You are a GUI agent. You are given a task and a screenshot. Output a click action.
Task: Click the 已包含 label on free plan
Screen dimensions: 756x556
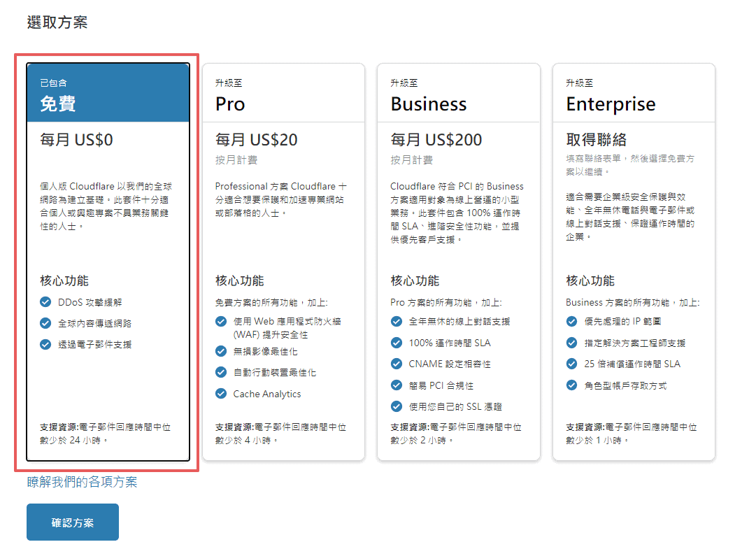[x=53, y=83]
